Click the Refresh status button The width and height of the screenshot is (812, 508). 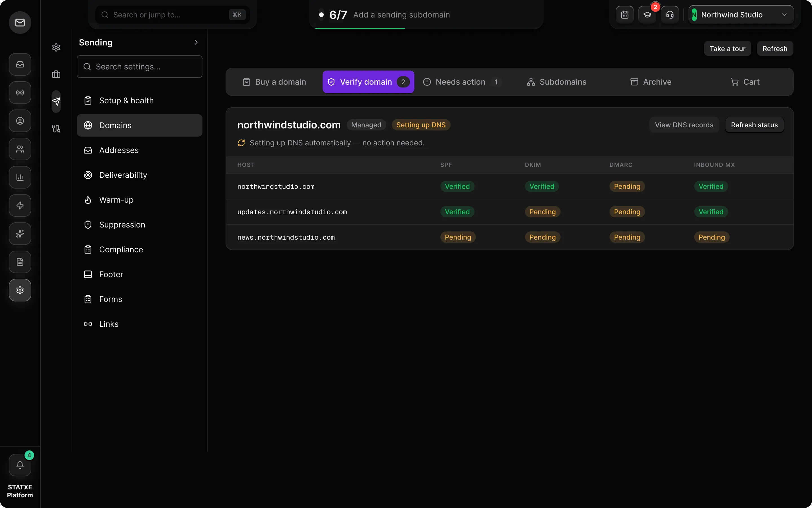(754, 125)
